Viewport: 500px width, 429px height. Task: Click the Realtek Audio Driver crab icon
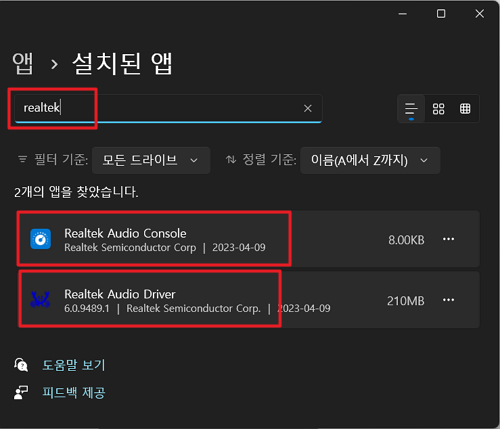pos(40,299)
